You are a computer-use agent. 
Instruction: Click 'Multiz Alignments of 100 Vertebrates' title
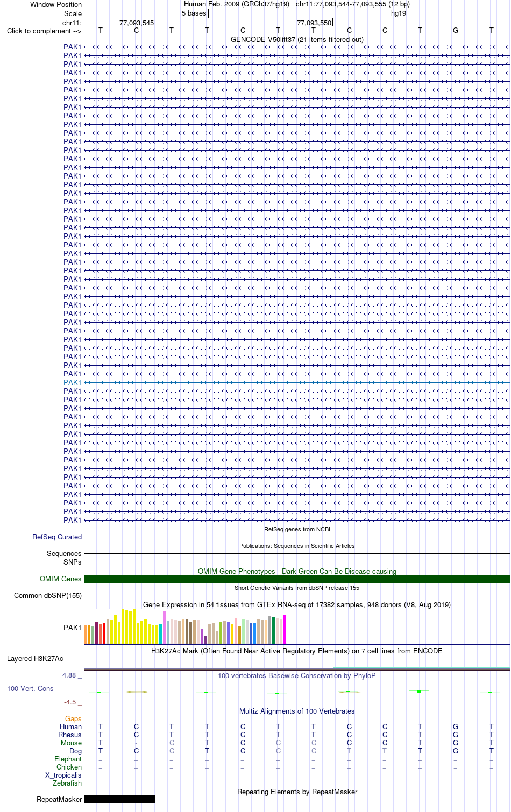(x=297, y=711)
